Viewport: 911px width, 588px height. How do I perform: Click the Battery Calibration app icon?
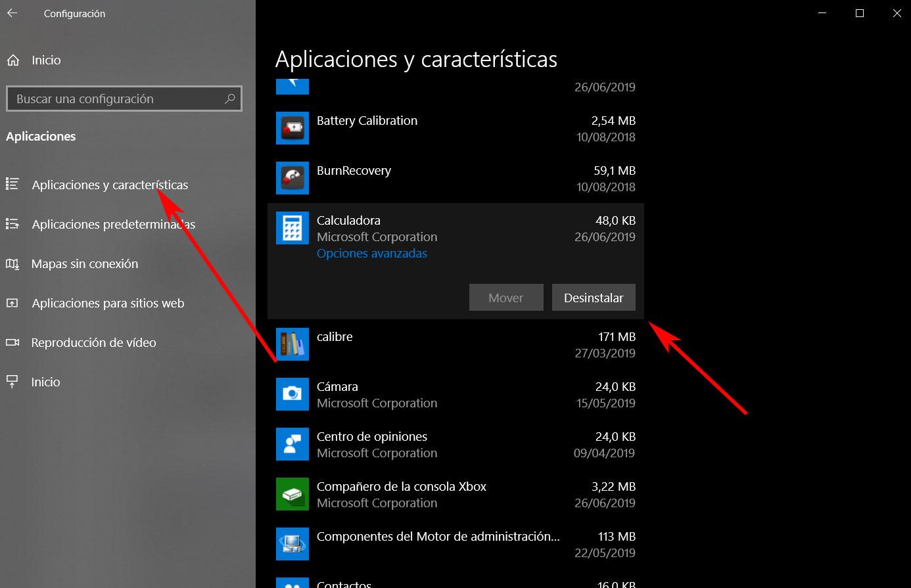click(292, 128)
